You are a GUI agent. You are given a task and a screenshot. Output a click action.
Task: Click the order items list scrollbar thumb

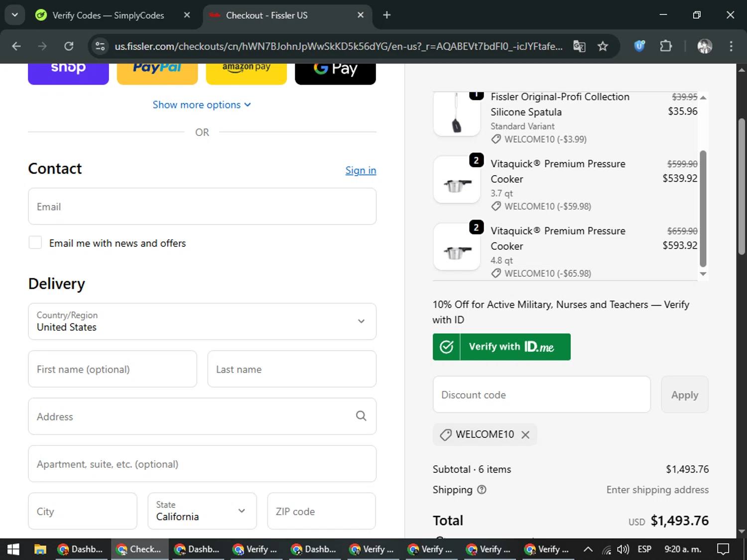(x=703, y=209)
